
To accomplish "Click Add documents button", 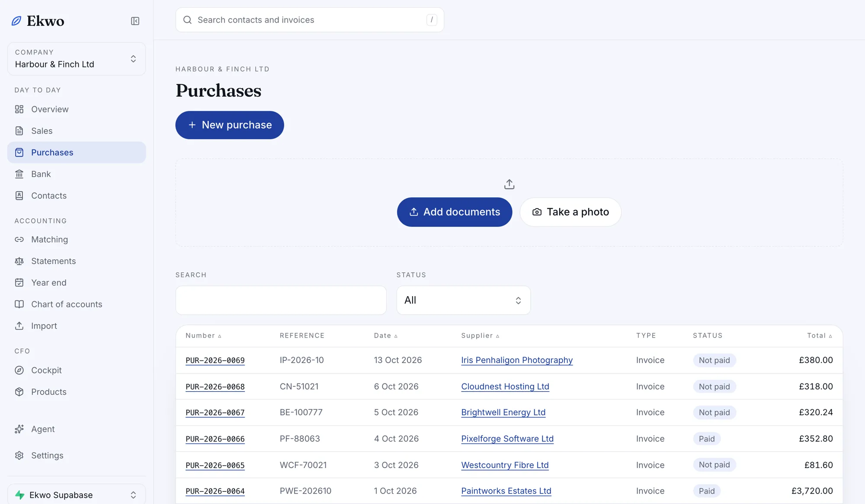I will (455, 212).
